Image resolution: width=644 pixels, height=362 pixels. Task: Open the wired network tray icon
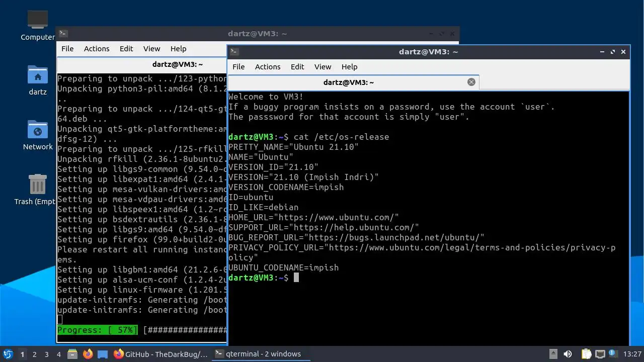coord(600,354)
